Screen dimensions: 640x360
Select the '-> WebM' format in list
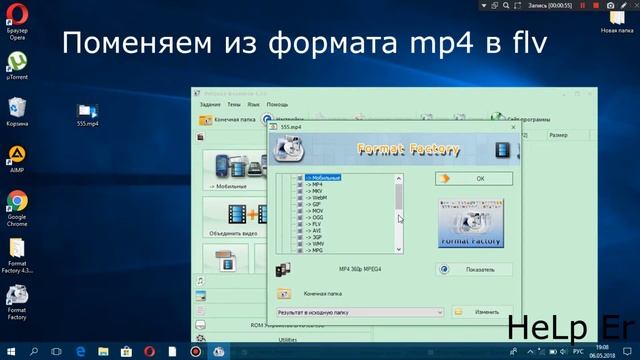tap(316, 198)
